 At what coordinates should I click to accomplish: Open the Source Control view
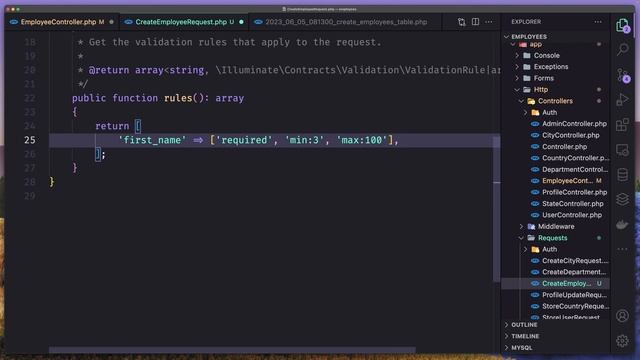(x=622, y=75)
